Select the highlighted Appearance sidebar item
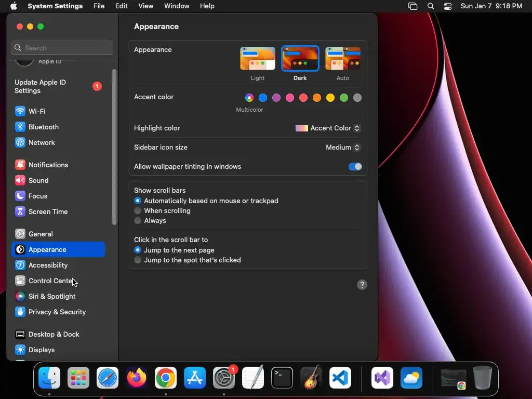532x399 pixels. (58, 250)
